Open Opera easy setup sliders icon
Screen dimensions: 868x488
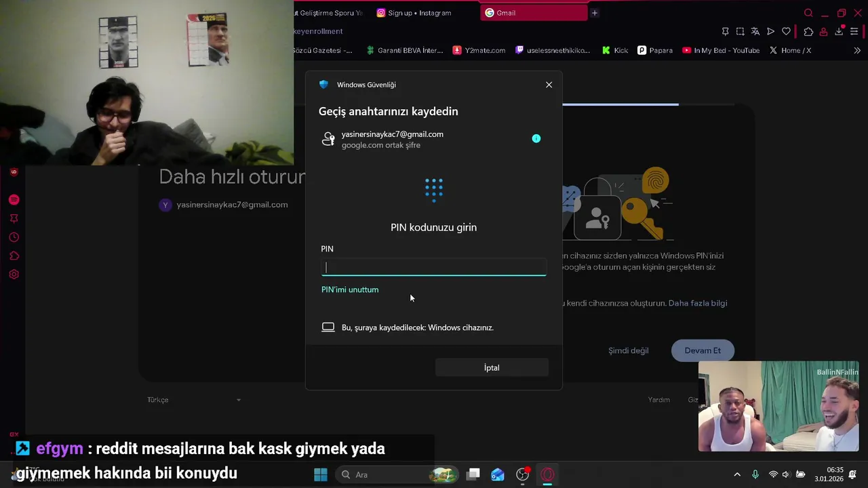854,31
